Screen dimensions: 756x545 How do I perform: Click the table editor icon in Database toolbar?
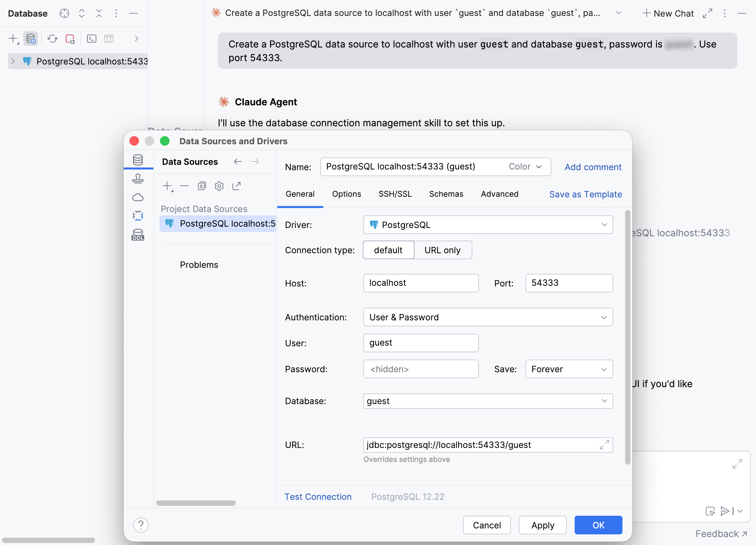coord(109,39)
